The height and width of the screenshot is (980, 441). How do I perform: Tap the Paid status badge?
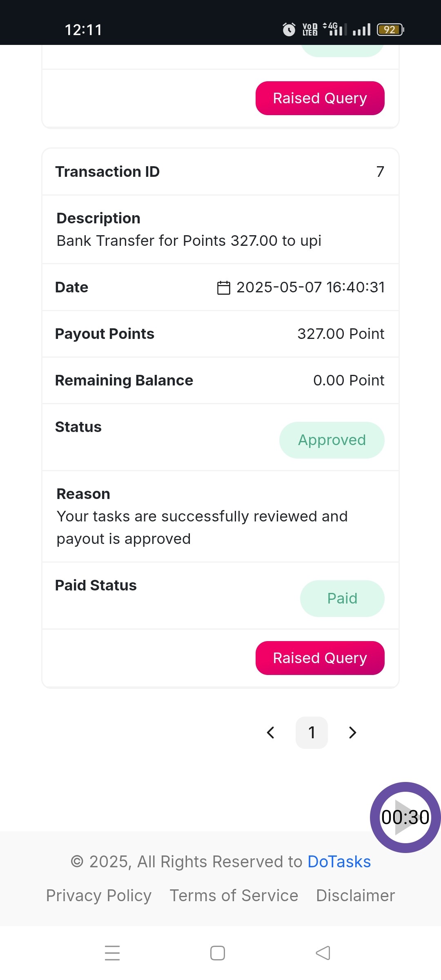(342, 599)
